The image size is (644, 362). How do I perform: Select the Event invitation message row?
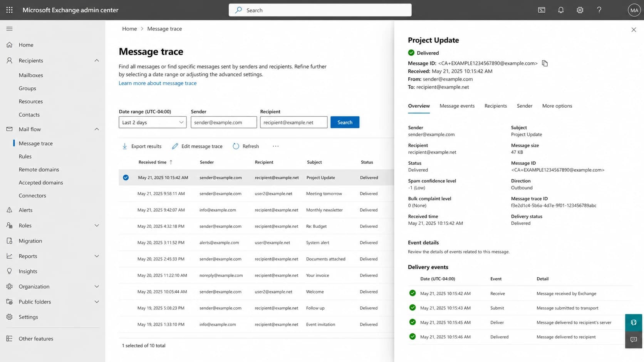pos(256,325)
